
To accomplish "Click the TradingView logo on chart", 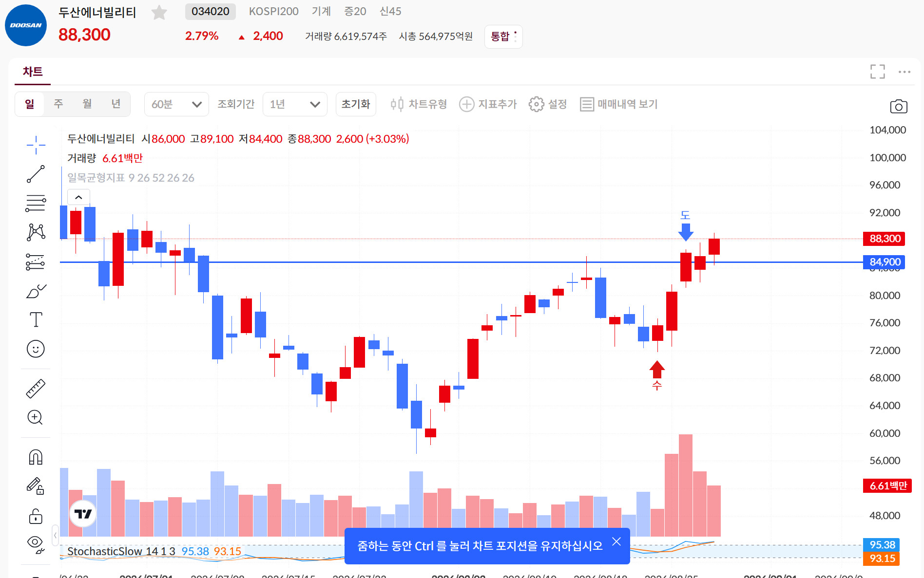I will [x=83, y=514].
